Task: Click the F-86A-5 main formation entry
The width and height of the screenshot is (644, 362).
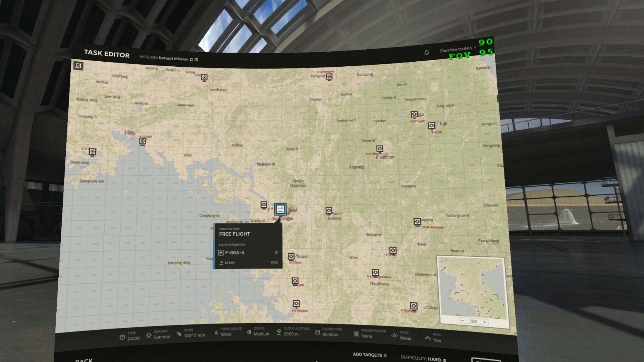Action: click(248, 253)
